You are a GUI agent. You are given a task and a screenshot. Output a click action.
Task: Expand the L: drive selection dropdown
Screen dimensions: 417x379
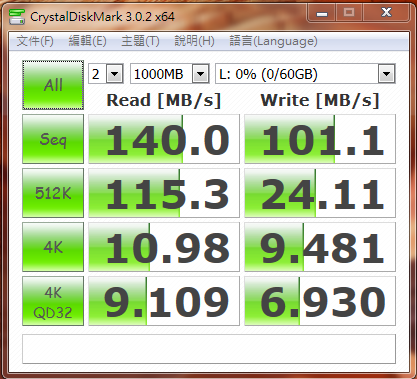(386, 74)
